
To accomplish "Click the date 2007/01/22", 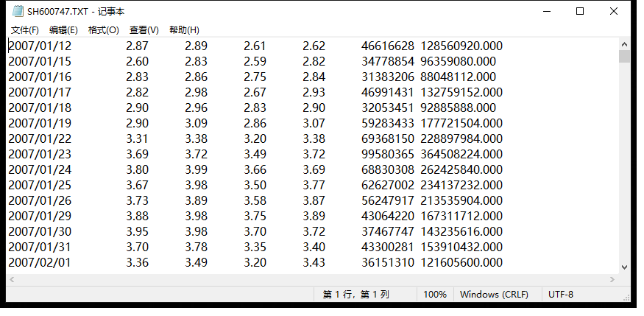I will [x=40, y=139].
